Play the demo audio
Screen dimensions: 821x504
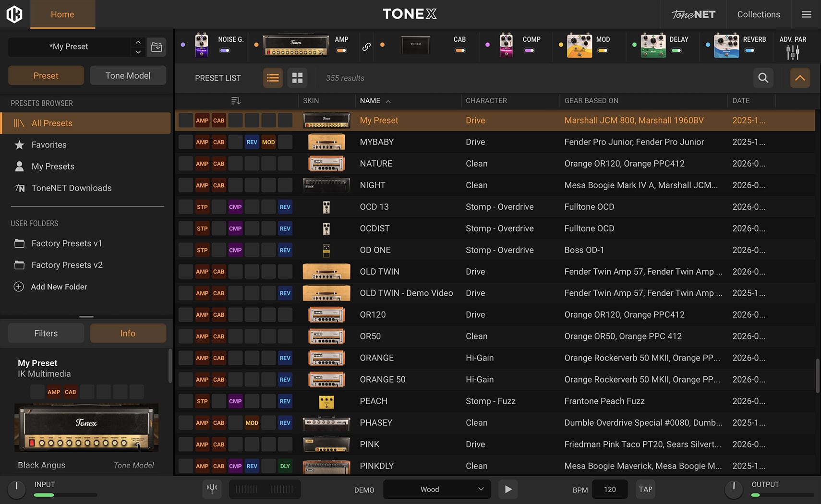[x=508, y=489]
